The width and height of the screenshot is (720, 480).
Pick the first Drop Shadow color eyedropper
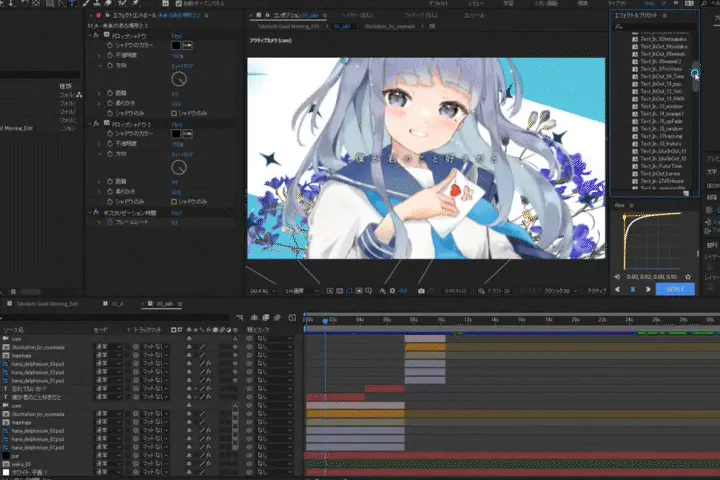[187, 45]
